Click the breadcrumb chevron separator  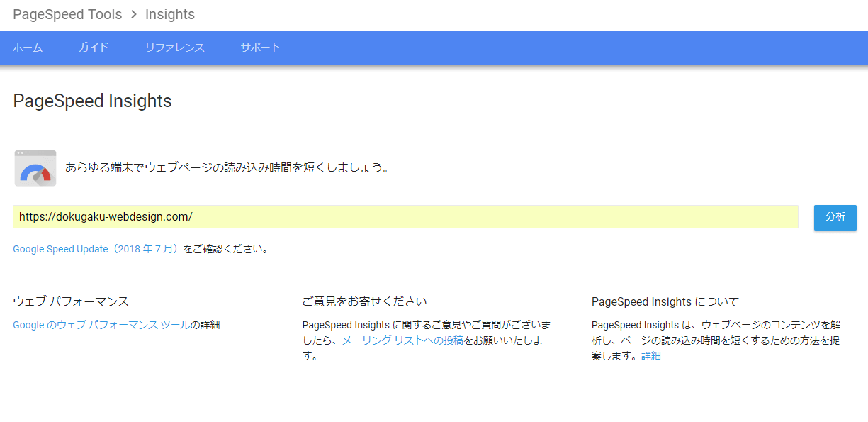[x=134, y=14]
